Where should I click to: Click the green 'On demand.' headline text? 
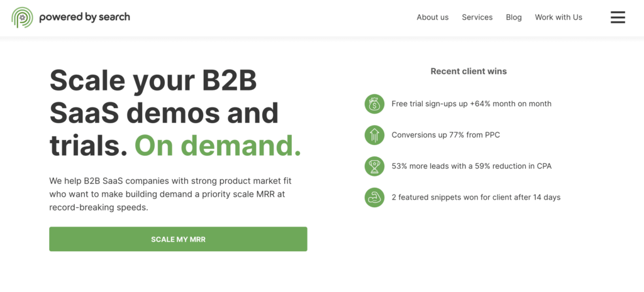tap(218, 146)
